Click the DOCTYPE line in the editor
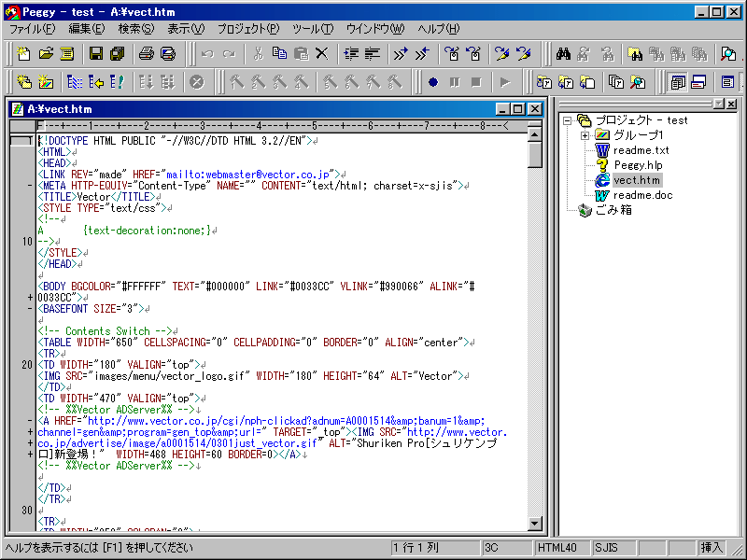Screen dimensions: 747x560 point(177,141)
